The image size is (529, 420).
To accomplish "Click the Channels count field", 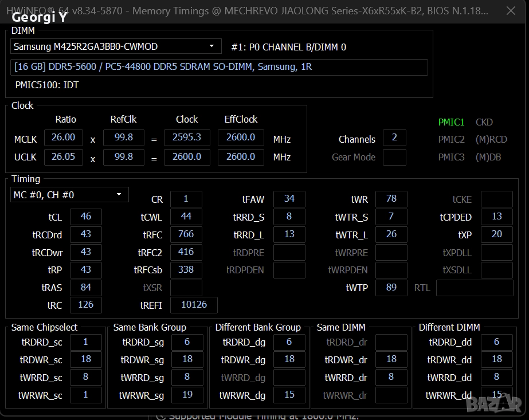I will click(394, 138).
